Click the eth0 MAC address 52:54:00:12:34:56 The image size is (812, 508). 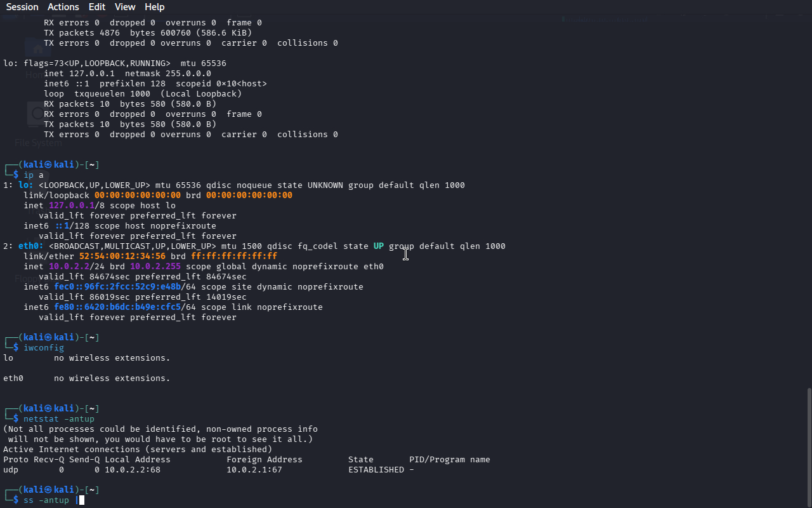click(122, 257)
